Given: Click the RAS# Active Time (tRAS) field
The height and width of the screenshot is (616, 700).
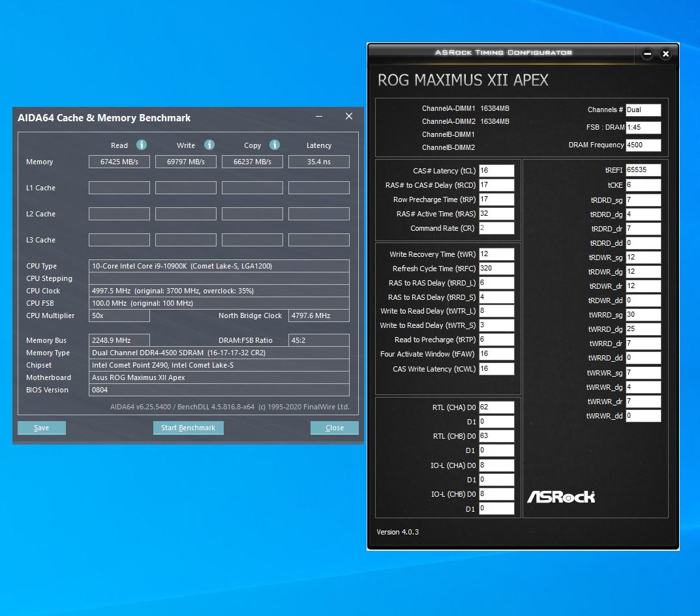Looking at the screenshot, I should pos(496,214).
